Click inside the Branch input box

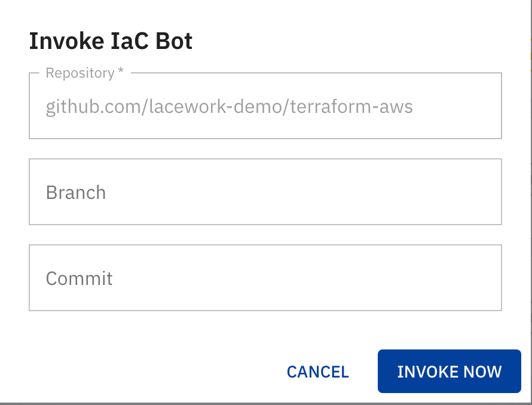tap(265, 191)
